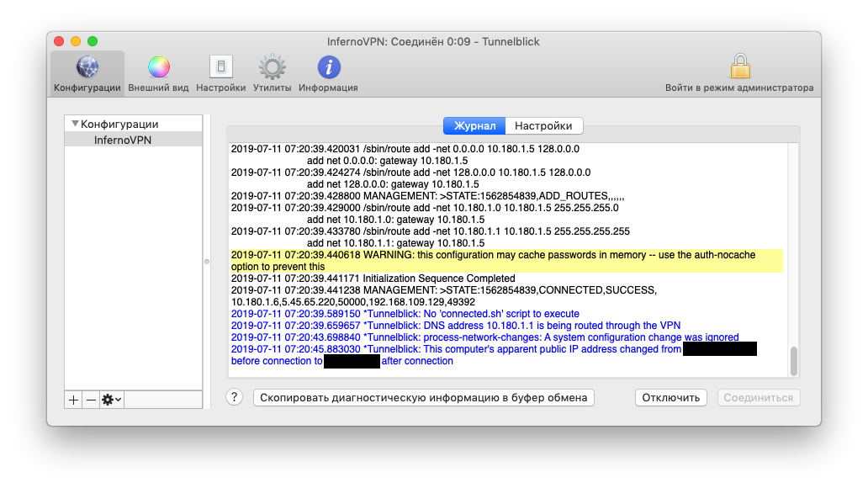Image resolution: width=868 pixels, height=488 pixels.
Task: Click 'Initialization Sequence Completed' log line
Action: (x=373, y=278)
